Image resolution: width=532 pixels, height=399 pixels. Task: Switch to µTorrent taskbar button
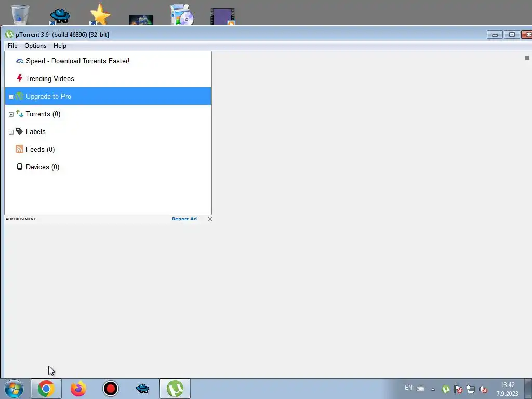tap(175, 389)
